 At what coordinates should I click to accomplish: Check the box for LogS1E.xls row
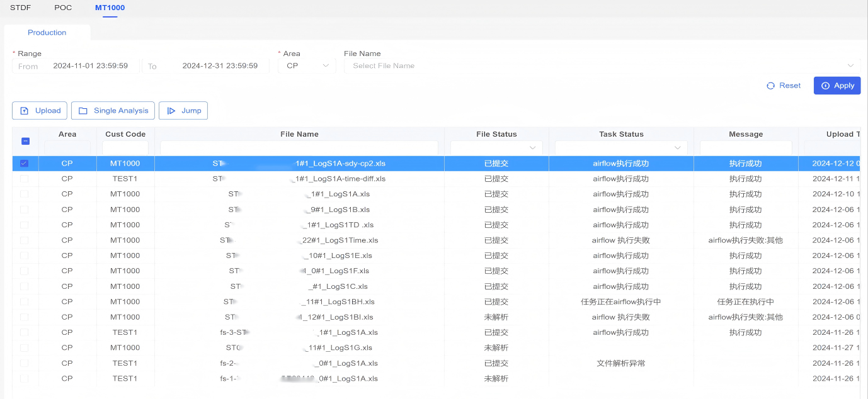25,256
